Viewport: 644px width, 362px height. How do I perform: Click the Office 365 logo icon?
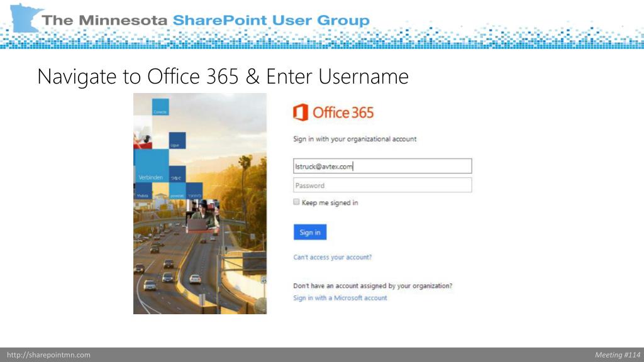pos(300,112)
